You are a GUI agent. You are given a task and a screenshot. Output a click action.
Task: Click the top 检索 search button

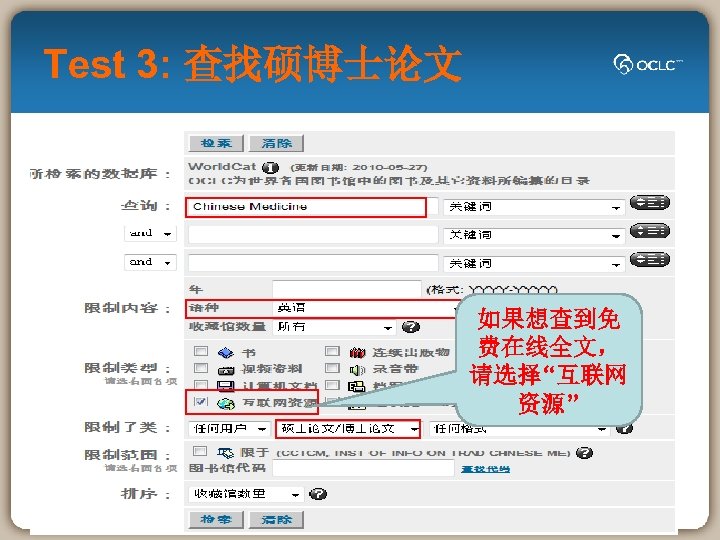216,143
